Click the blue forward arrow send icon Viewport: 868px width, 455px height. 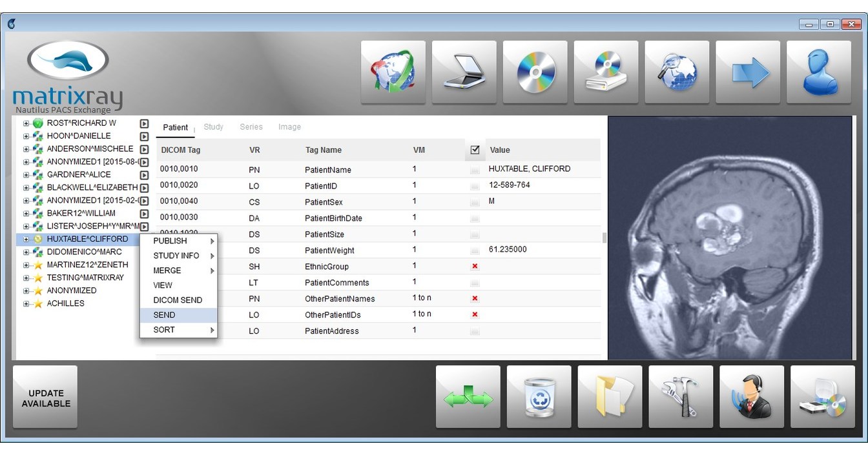tap(748, 71)
